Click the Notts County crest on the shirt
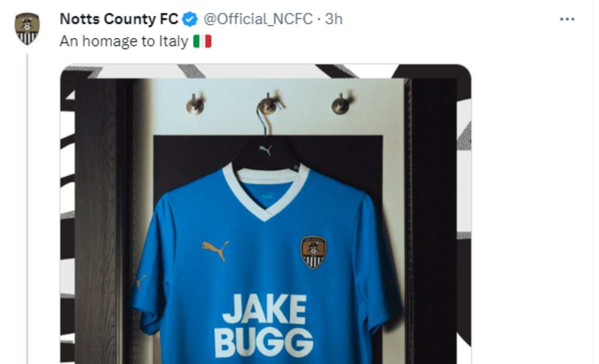 pos(313,252)
